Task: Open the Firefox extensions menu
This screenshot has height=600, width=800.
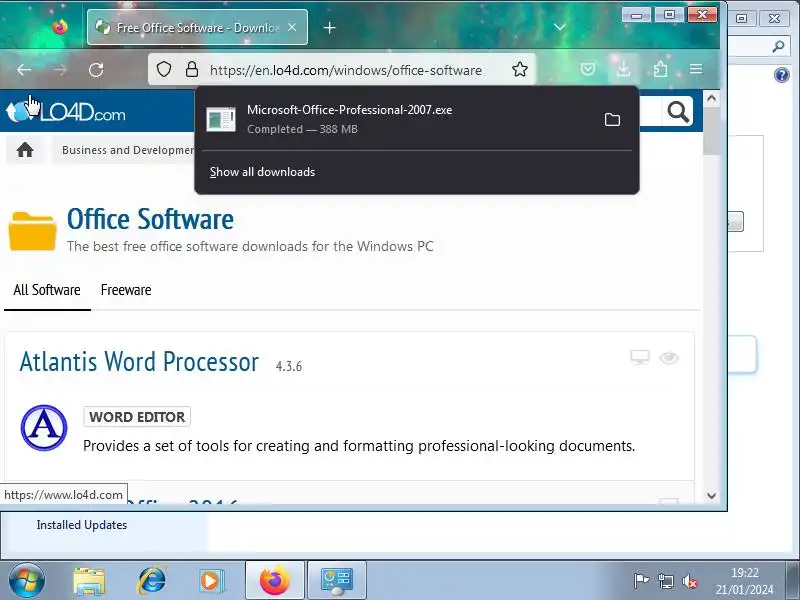Action: (660, 69)
